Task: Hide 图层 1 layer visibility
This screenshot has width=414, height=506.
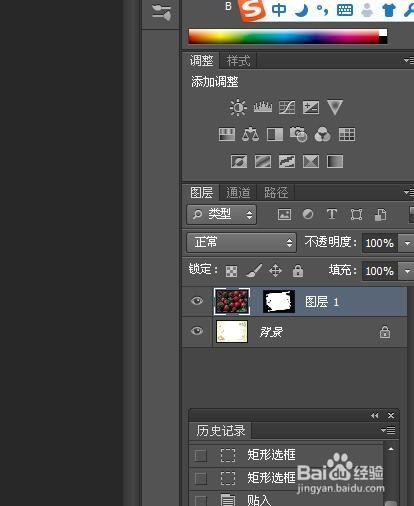Action: tap(197, 301)
